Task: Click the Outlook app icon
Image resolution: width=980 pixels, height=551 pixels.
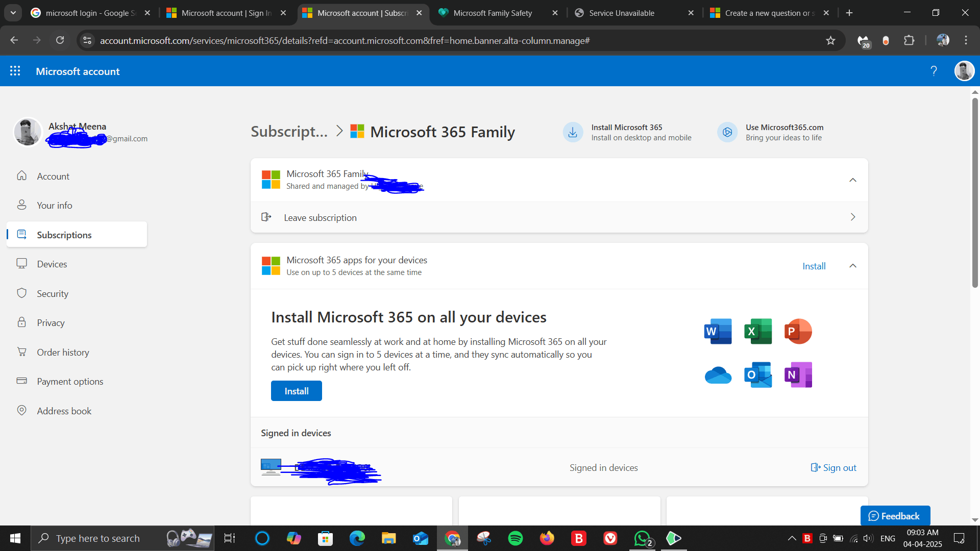Action: [x=758, y=375]
